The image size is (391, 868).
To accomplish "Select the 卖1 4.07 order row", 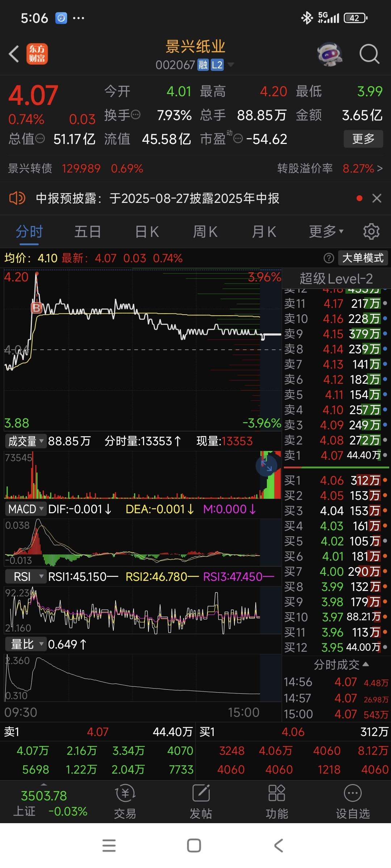I will (x=336, y=455).
